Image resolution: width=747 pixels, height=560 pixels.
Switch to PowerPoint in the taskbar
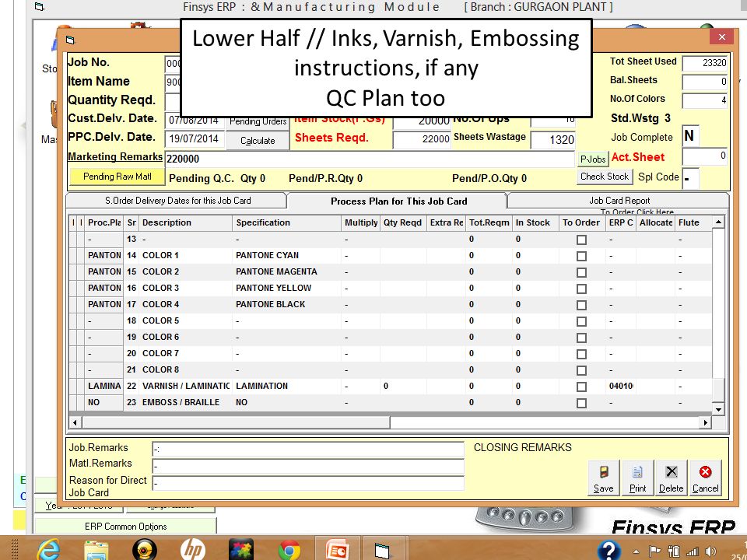[337, 550]
